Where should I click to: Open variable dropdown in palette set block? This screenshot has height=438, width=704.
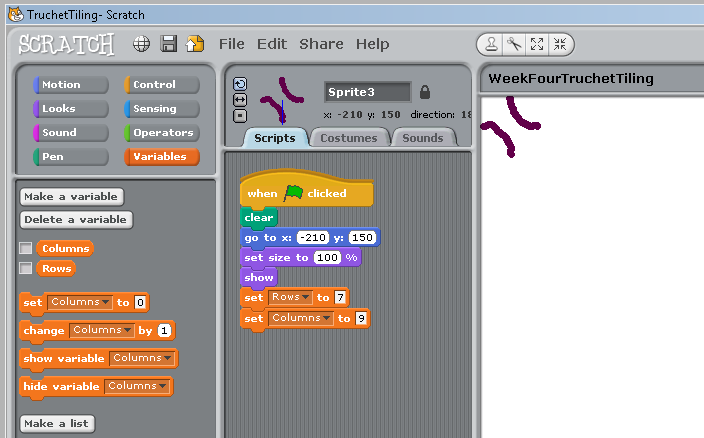79,302
